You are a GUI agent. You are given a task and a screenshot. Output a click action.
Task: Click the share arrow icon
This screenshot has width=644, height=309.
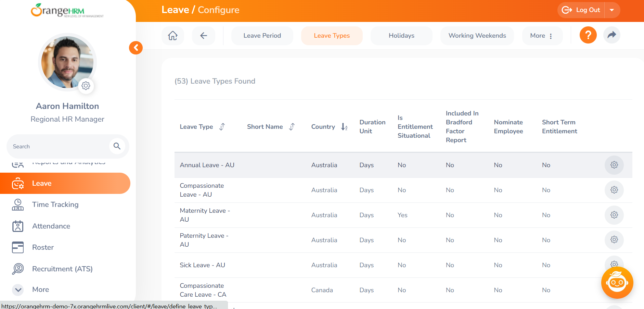(611, 35)
